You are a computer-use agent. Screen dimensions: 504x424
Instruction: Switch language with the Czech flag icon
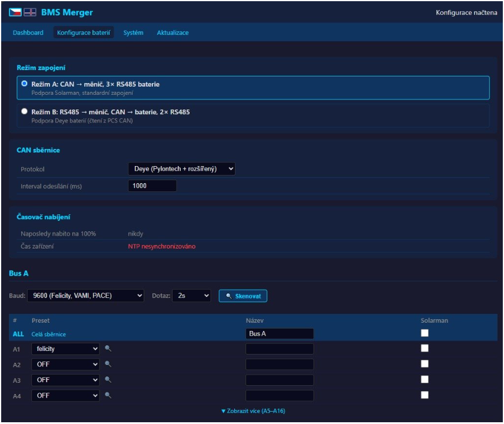coord(15,12)
